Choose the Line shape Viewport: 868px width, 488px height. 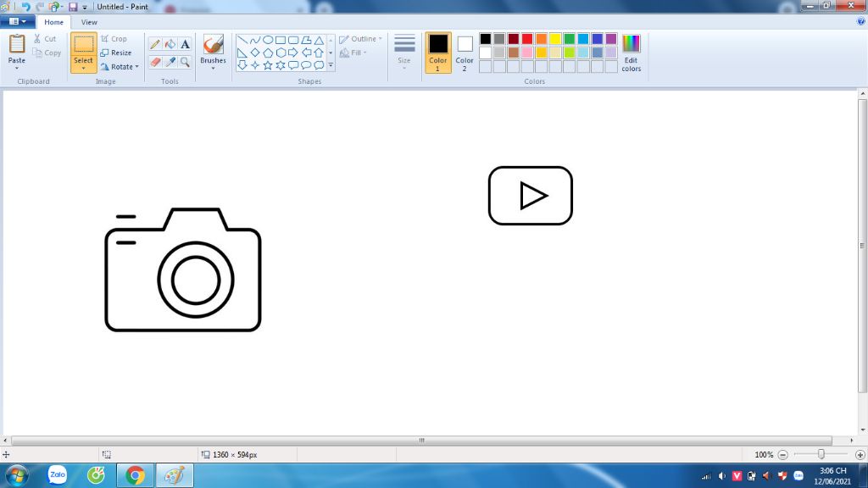click(x=242, y=41)
